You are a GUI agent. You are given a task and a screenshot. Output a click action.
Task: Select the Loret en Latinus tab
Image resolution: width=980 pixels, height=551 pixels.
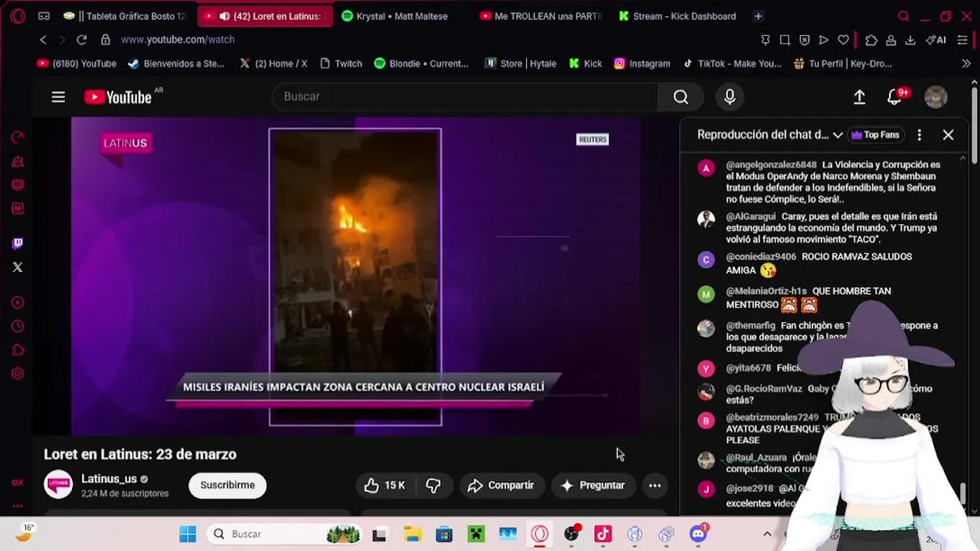[x=265, y=16]
